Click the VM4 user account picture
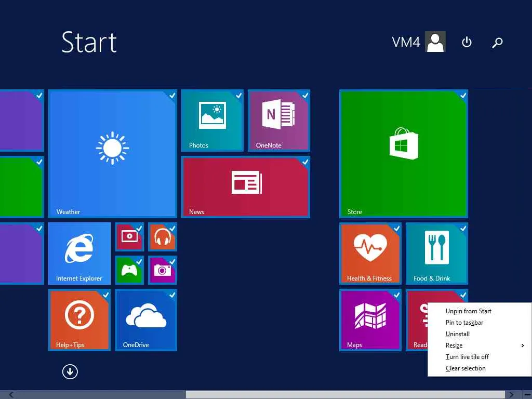The image size is (532, 399). coord(435,42)
